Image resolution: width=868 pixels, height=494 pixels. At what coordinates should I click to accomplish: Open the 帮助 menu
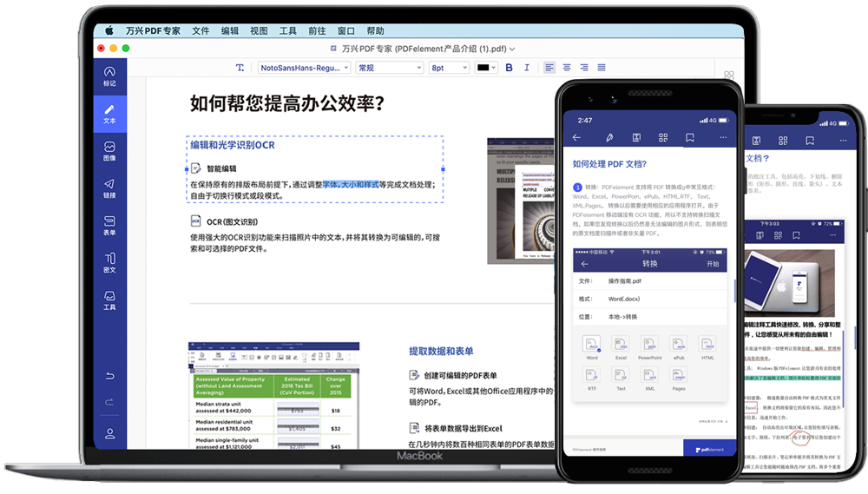[x=375, y=31]
